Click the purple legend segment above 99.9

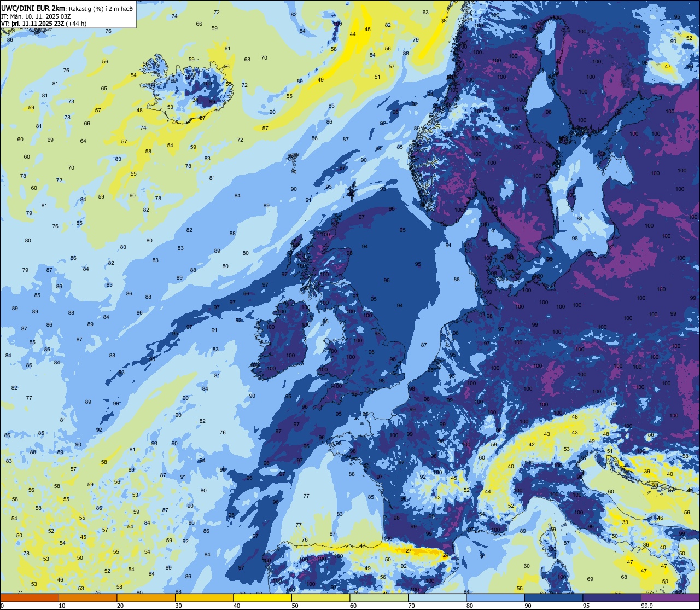(x=670, y=597)
